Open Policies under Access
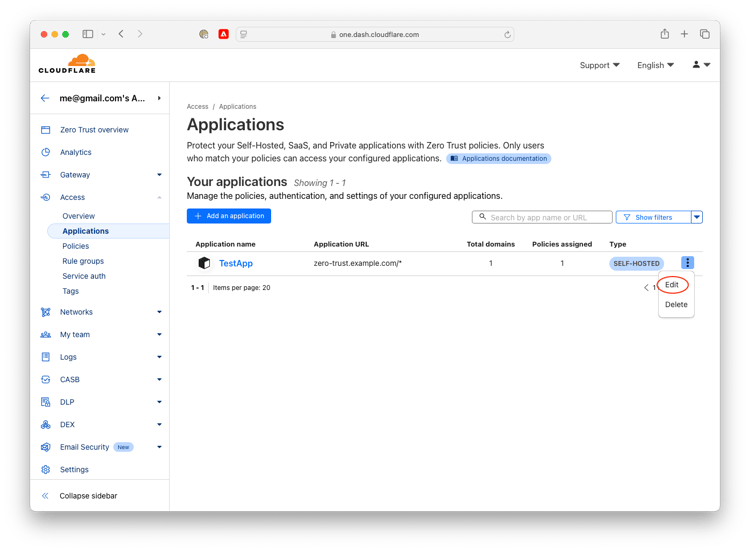This screenshot has height=551, width=750. coord(76,246)
